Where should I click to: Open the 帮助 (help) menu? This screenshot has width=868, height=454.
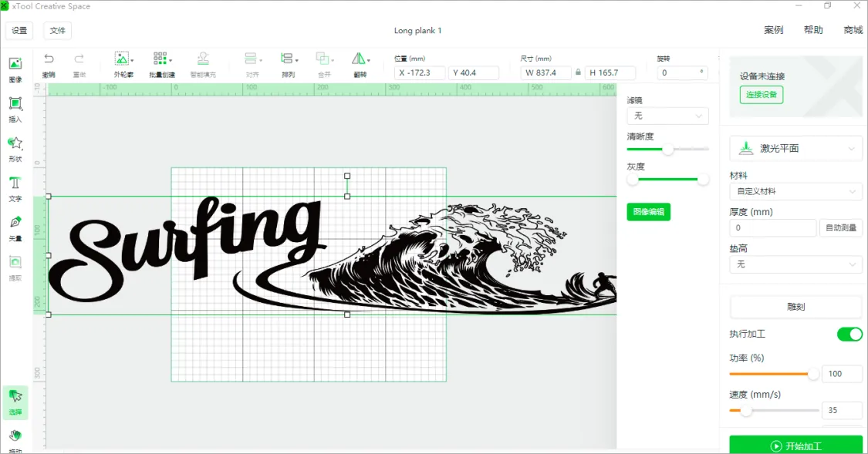point(813,30)
